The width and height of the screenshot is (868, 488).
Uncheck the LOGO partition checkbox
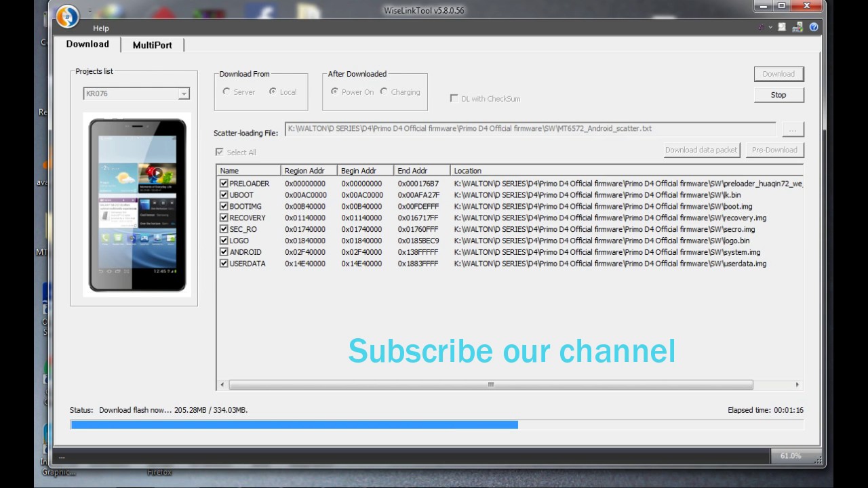coord(224,241)
